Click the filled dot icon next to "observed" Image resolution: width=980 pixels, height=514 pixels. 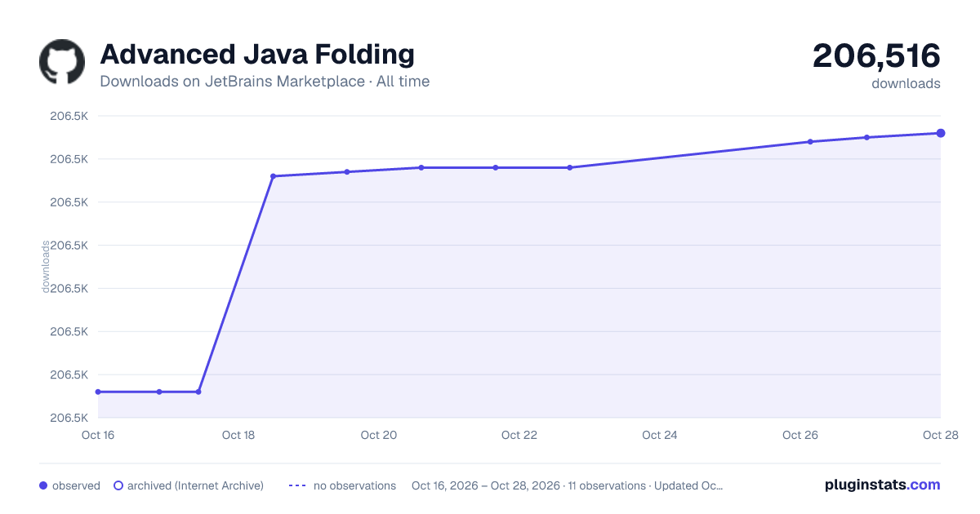click(x=43, y=485)
